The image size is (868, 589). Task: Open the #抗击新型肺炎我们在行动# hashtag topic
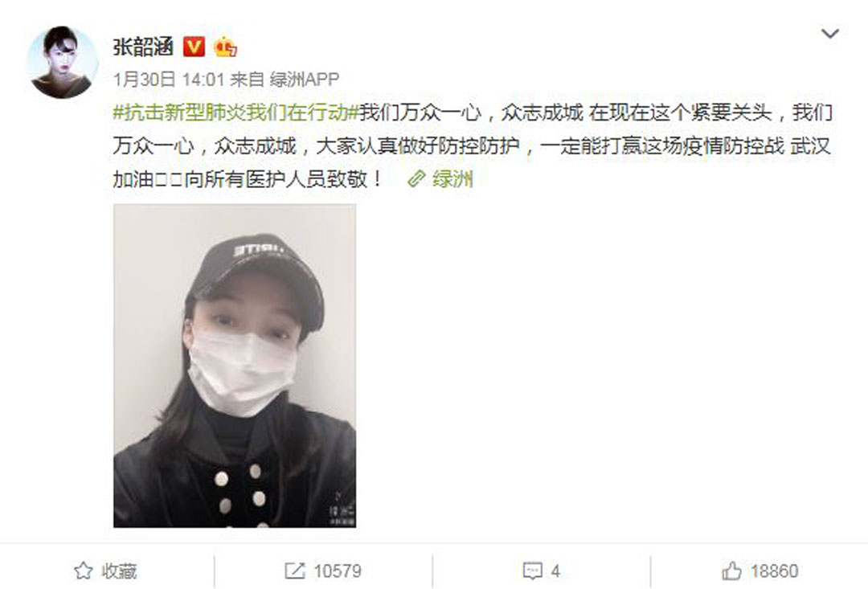(236, 112)
